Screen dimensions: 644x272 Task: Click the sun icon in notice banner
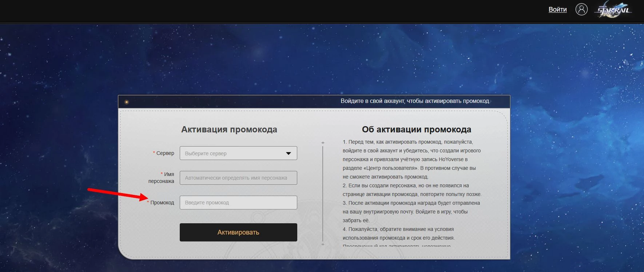[x=127, y=102]
